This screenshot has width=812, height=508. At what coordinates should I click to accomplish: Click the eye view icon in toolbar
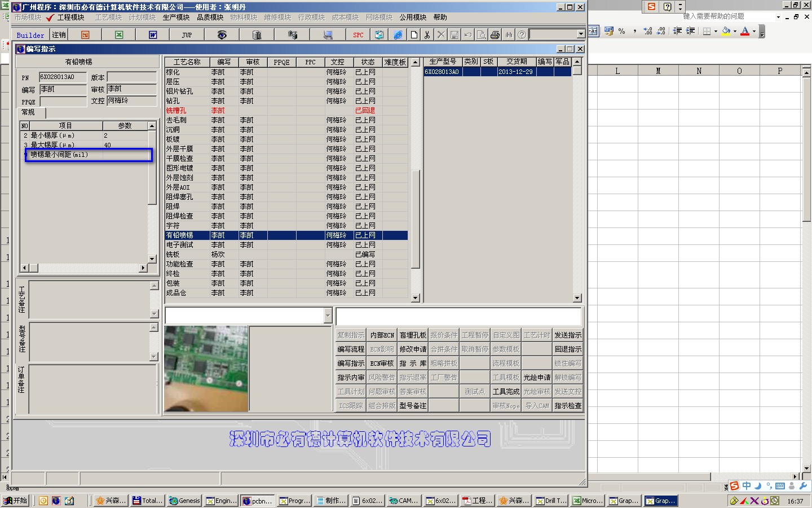[222, 35]
